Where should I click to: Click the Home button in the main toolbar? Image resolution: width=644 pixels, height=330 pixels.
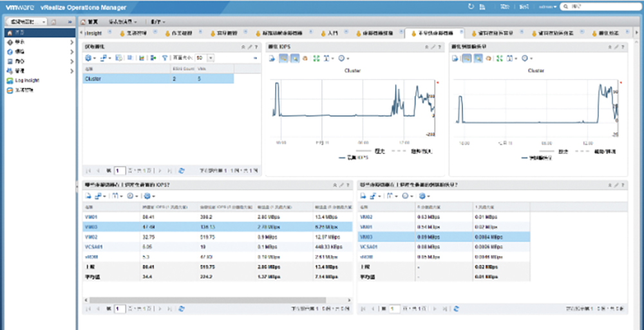tap(89, 21)
